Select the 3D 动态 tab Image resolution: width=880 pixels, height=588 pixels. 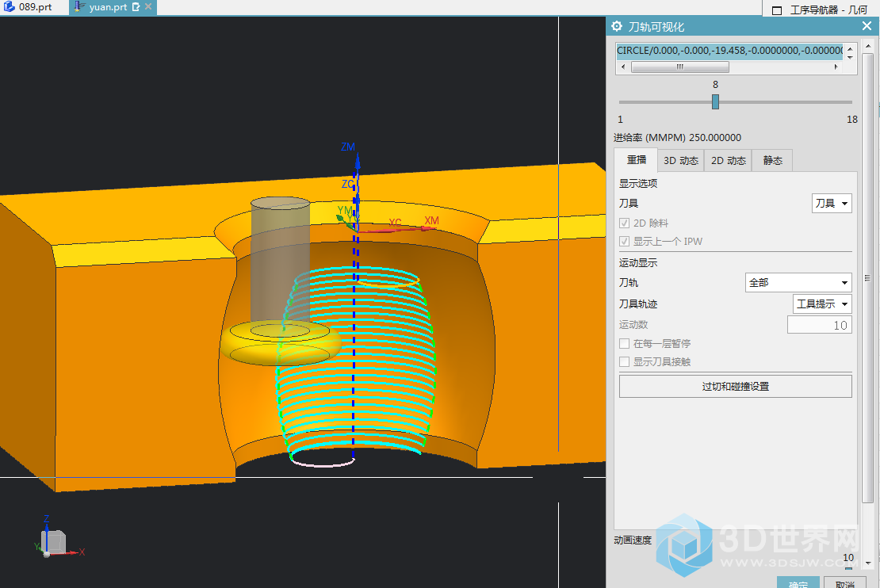[681, 160]
